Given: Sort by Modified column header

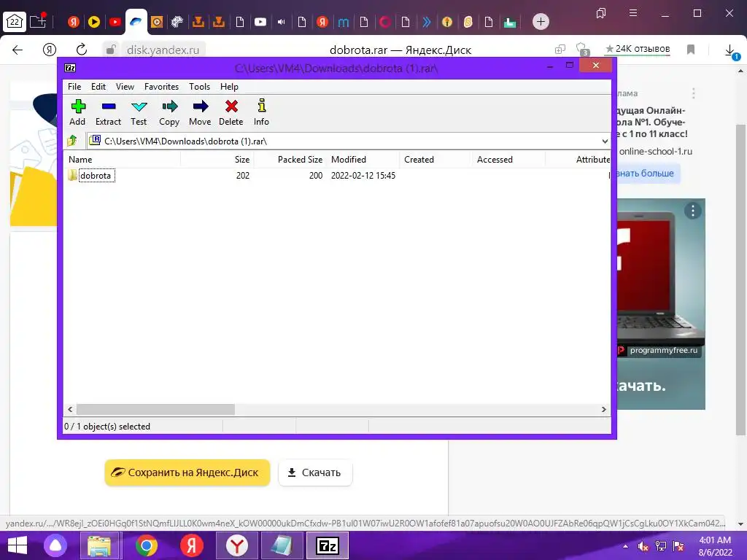Looking at the screenshot, I should coord(363,160).
